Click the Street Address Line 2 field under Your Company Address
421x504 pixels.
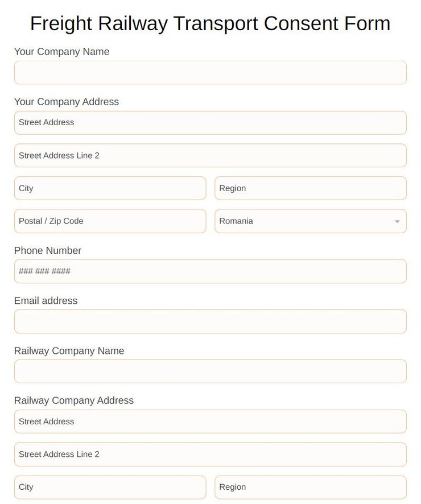click(210, 155)
